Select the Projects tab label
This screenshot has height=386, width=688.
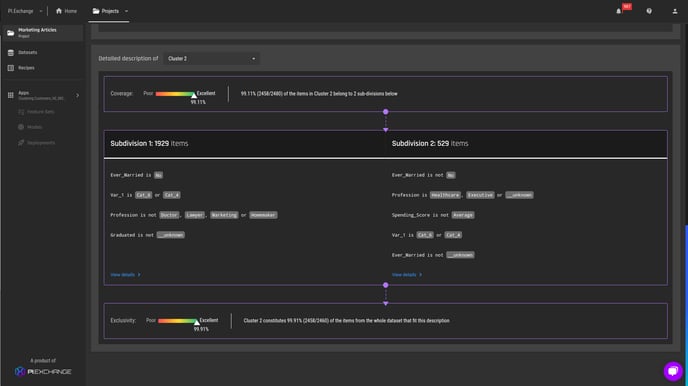click(x=110, y=11)
